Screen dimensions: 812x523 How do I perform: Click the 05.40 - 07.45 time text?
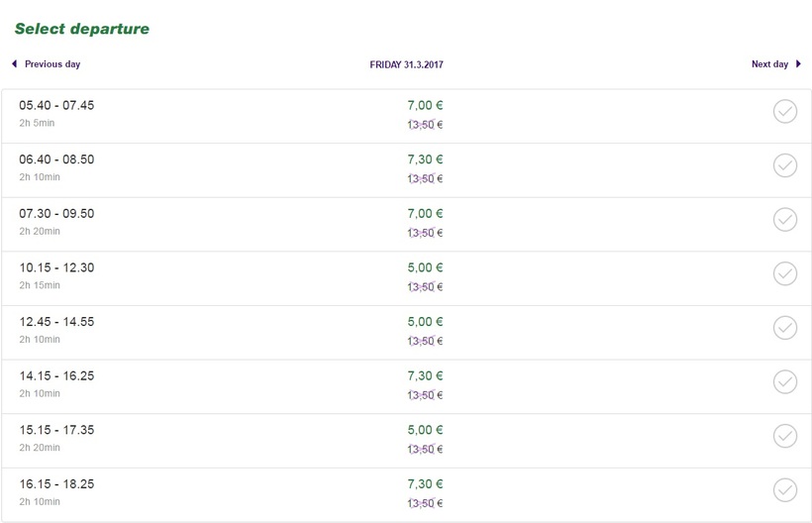(56, 106)
